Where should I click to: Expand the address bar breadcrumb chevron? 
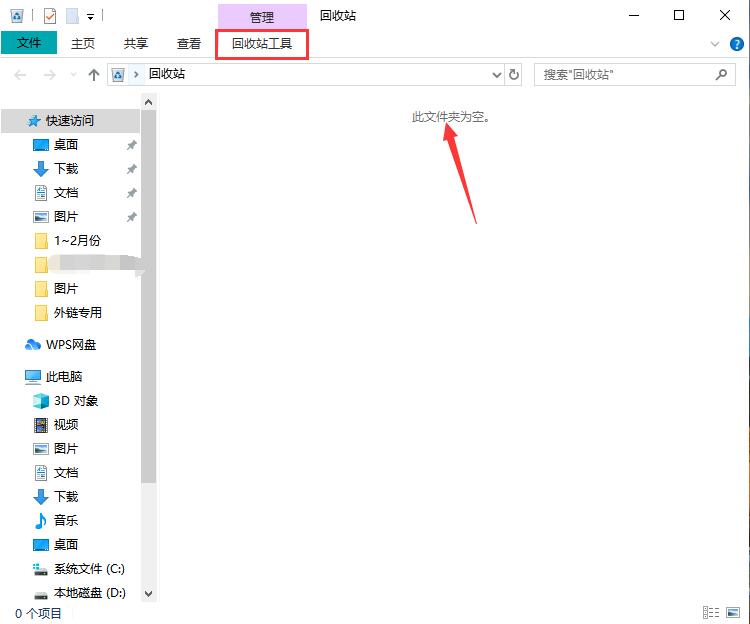pyautogui.click(x=136, y=75)
